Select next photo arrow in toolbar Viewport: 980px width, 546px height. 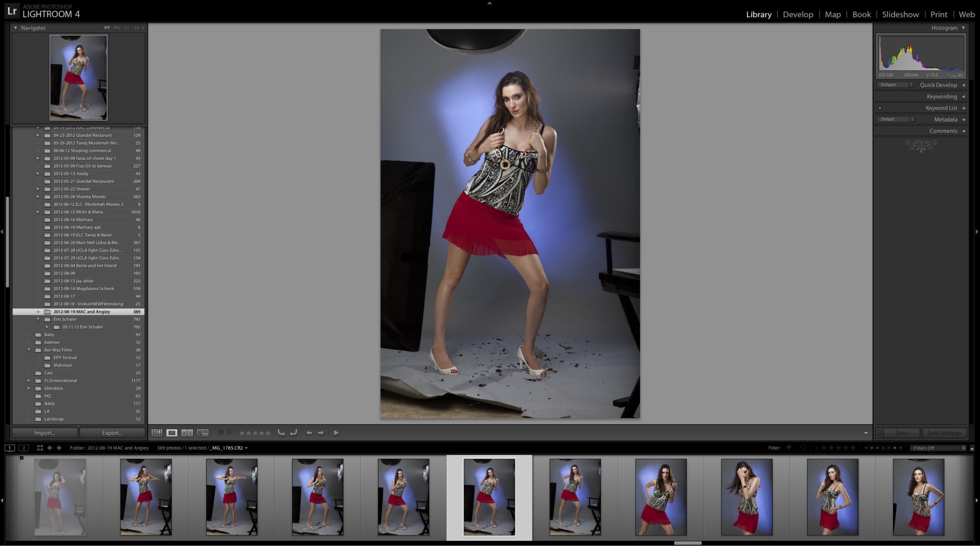click(x=321, y=433)
